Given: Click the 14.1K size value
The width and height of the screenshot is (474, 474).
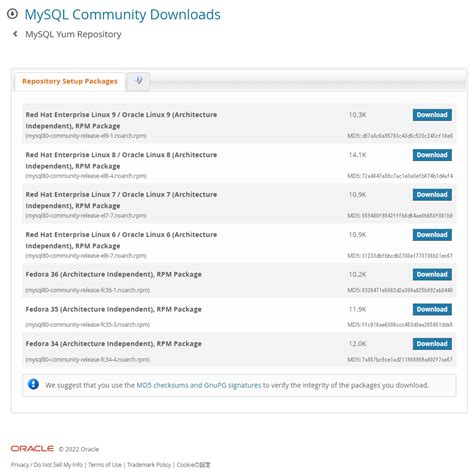Looking at the screenshot, I should (357, 155).
